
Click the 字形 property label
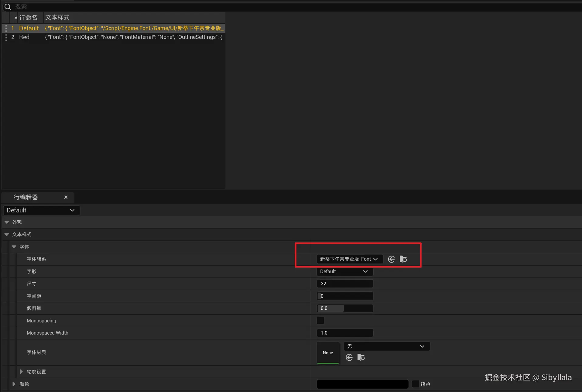(x=32, y=271)
